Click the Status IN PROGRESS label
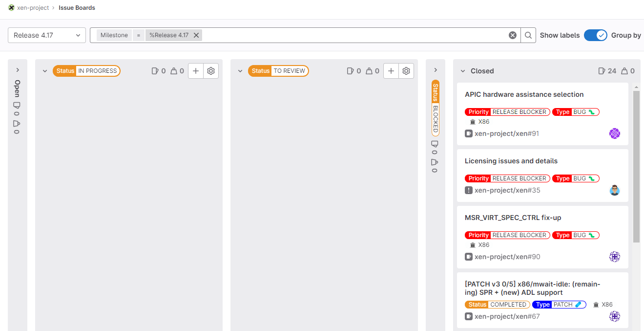 (x=86, y=71)
